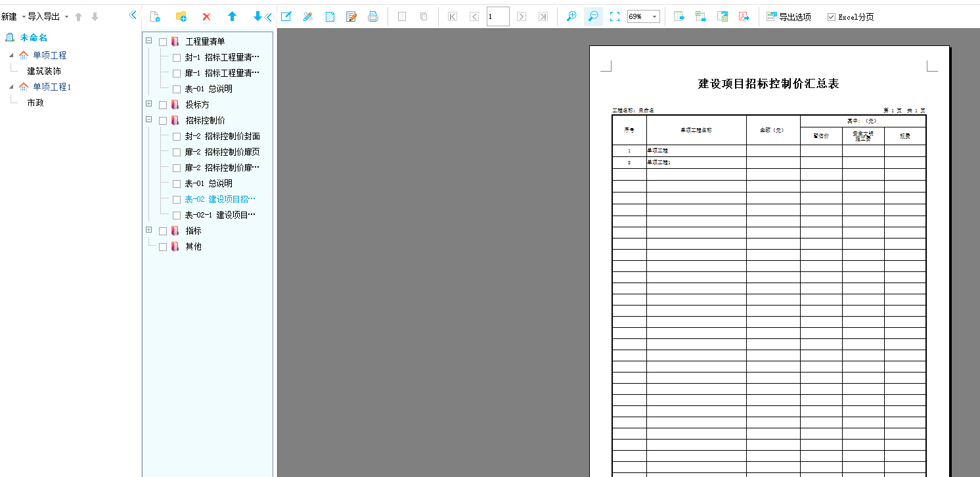980x477 pixels.
Task: Open 表-01 总说明 under 招标控制价
Action: 209,183
